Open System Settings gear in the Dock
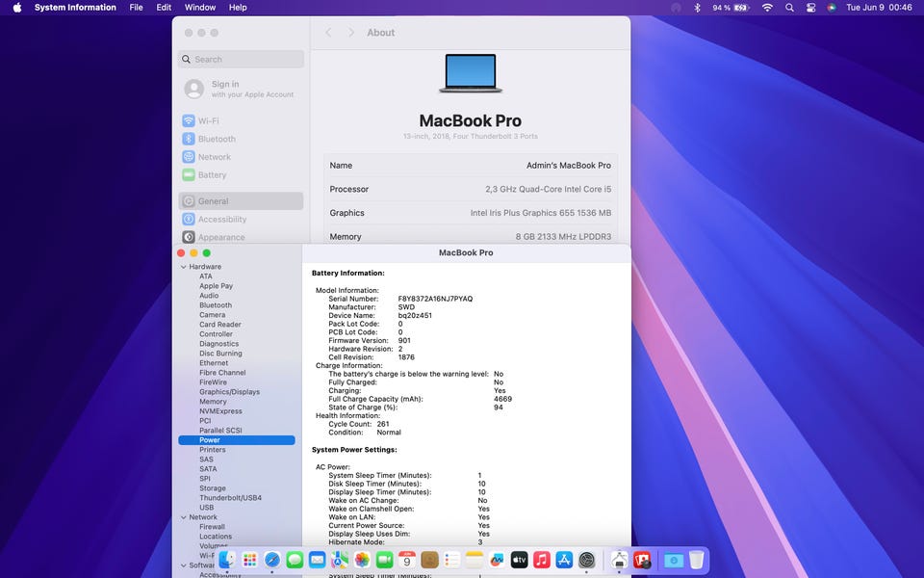The image size is (924, 578). pos(586,560)
